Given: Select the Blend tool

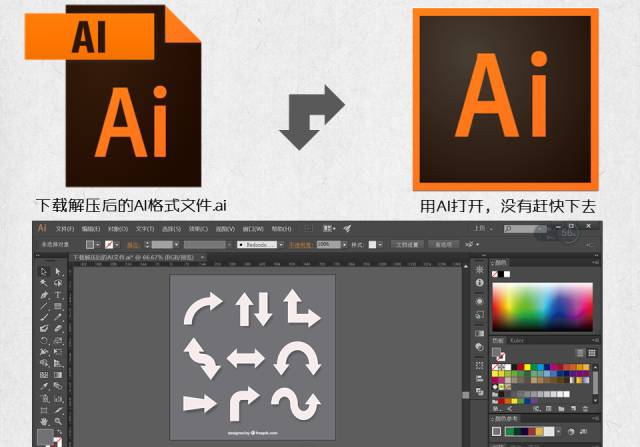Looking at the screenshot, I should (x=58, y=386).
